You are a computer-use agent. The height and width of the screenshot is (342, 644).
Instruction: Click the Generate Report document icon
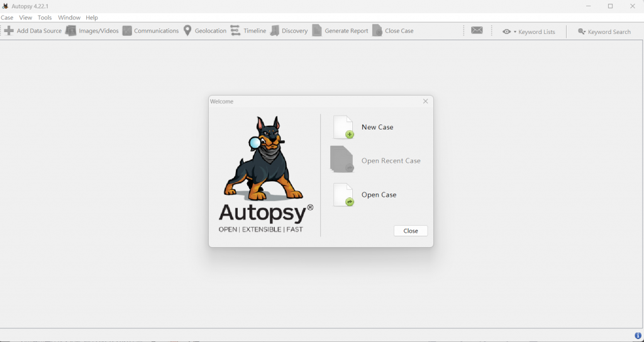click(x=317, y=31)
